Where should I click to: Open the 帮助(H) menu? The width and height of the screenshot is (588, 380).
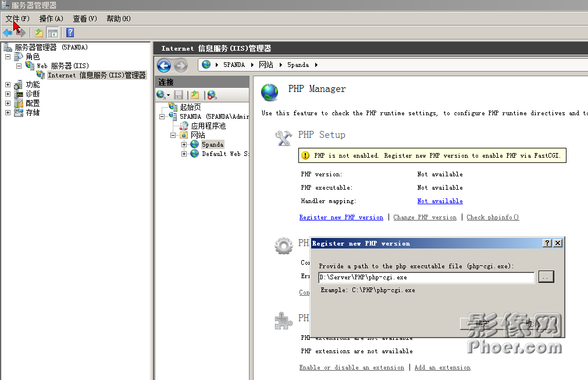(x=119, y=19)
